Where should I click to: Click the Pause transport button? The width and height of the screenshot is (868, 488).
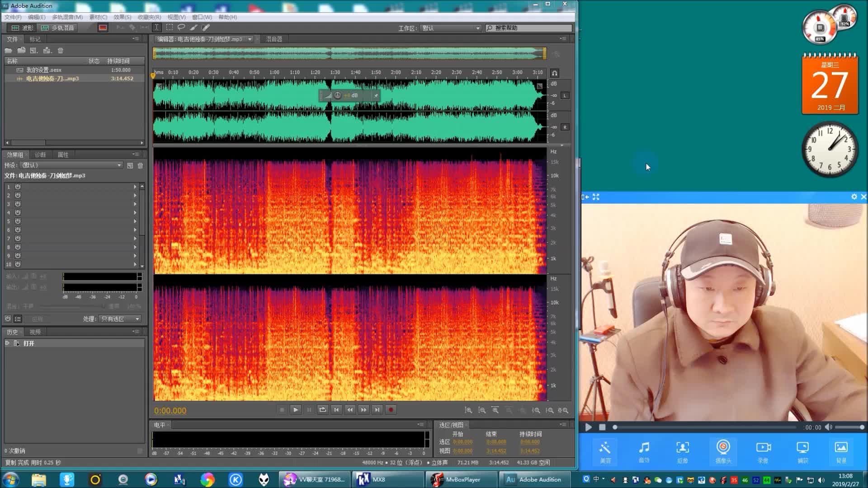click(309, 410)
